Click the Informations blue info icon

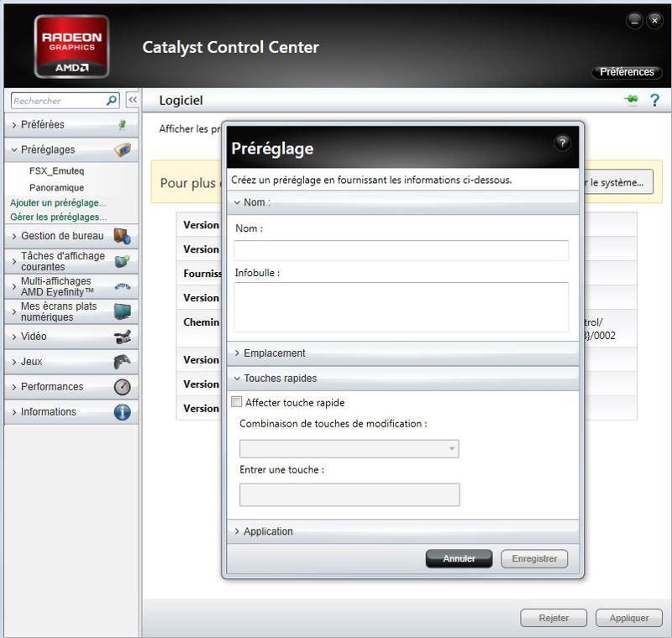[123, 412]
